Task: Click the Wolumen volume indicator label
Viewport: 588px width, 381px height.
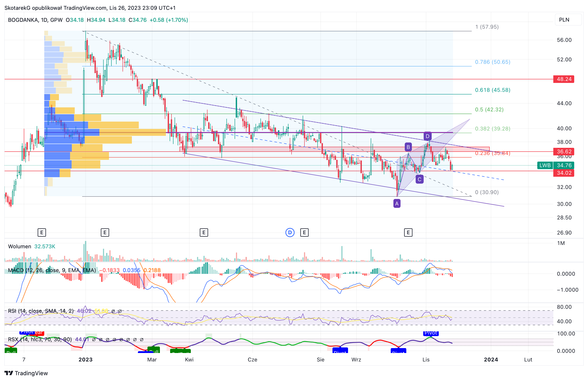Action: (x=20, y=247)
